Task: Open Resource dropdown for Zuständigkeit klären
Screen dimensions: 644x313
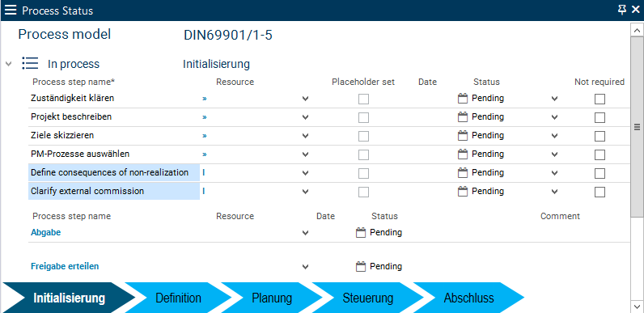Action: [305, 99]
